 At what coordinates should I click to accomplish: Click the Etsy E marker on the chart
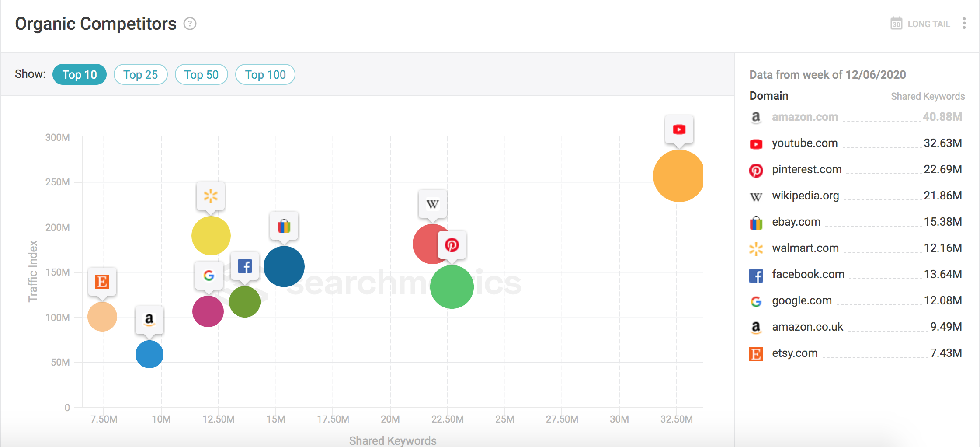pyautogui.click(x=102, y=281)
